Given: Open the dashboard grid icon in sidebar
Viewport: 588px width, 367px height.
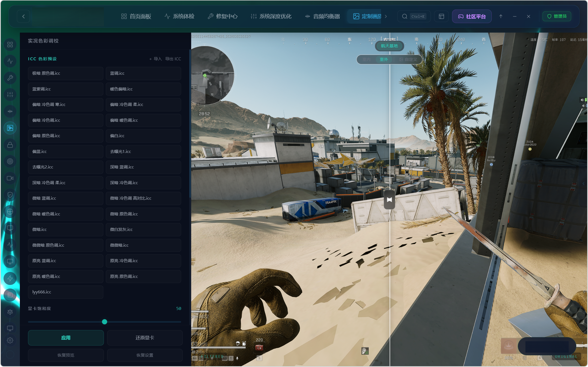Looking at the screenshot, I should click(x=10, y=45).
